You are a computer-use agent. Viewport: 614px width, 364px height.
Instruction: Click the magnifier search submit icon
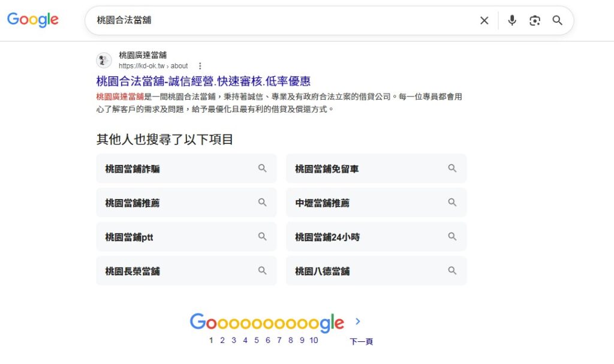click(x=557, y=20)
